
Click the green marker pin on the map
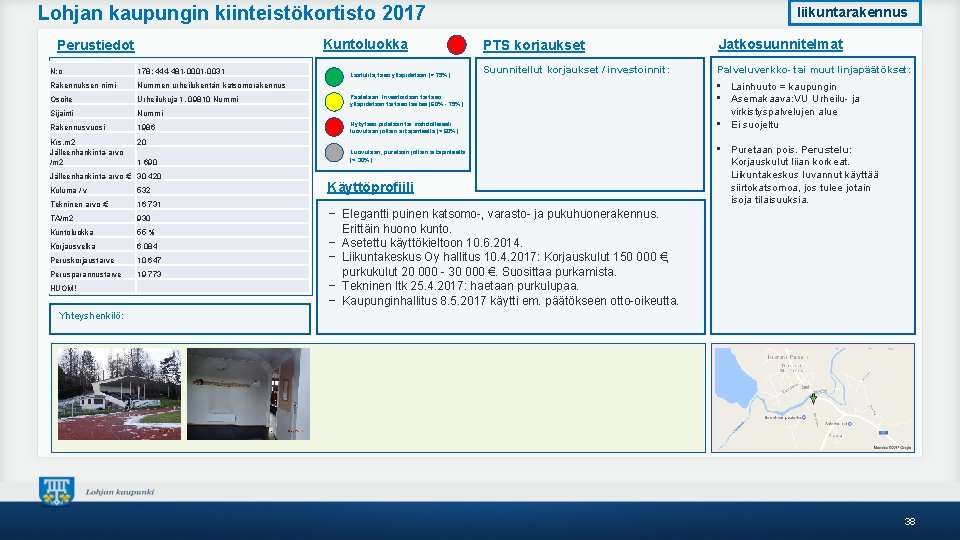tap(813, 399)
